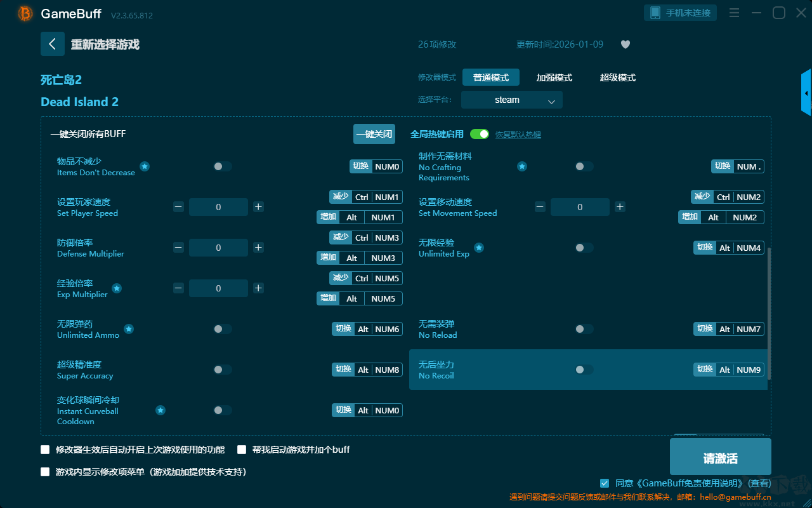812x508 pixels.
Task: Click star badge beside Exp Multiplier
Action: click(117, 288)
